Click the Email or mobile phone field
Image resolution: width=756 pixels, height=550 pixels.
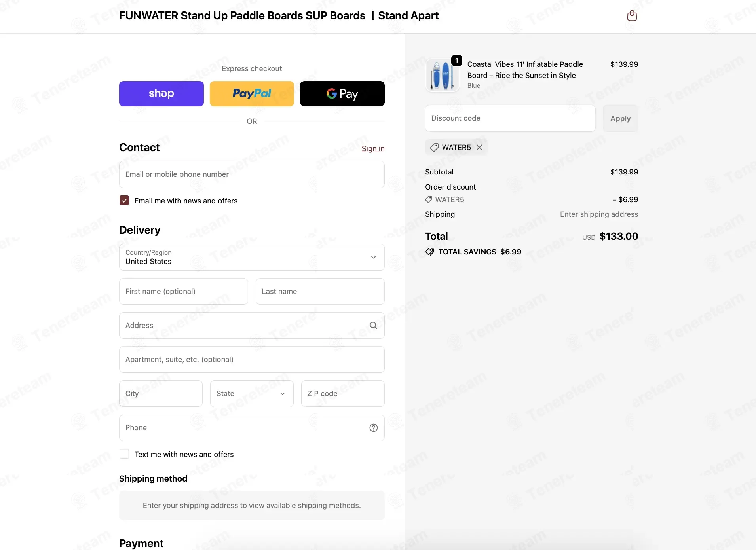[x=252, y=174]
